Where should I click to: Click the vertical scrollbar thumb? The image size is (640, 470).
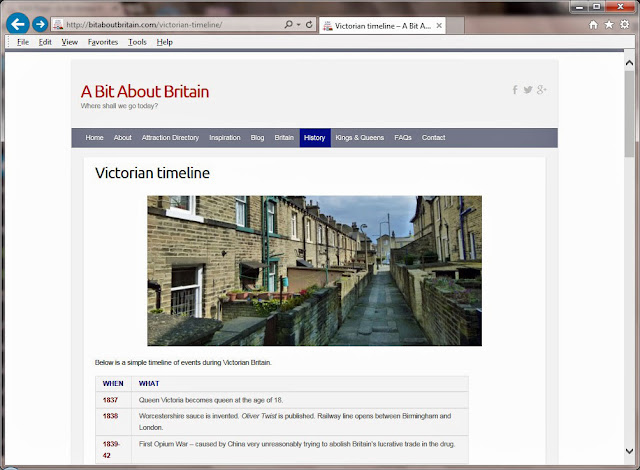(629, 114)
